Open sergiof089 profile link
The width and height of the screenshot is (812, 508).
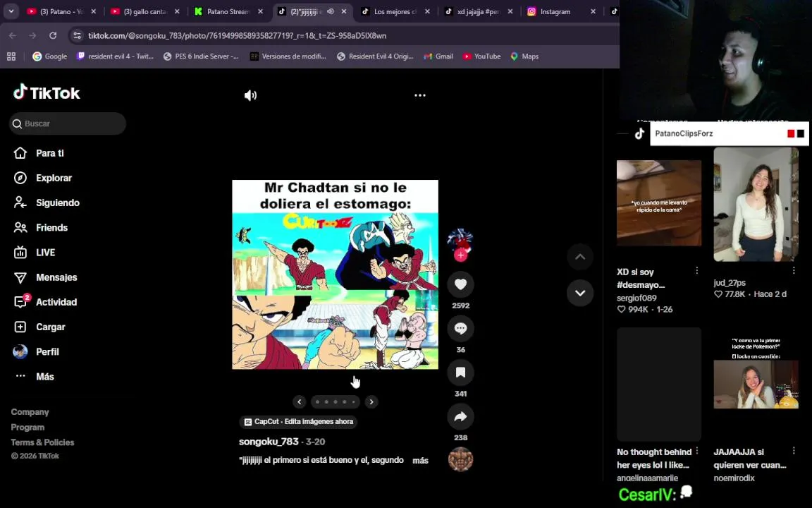636,298
